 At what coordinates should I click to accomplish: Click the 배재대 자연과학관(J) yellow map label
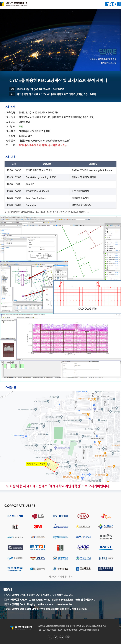[x=36, y=464]
